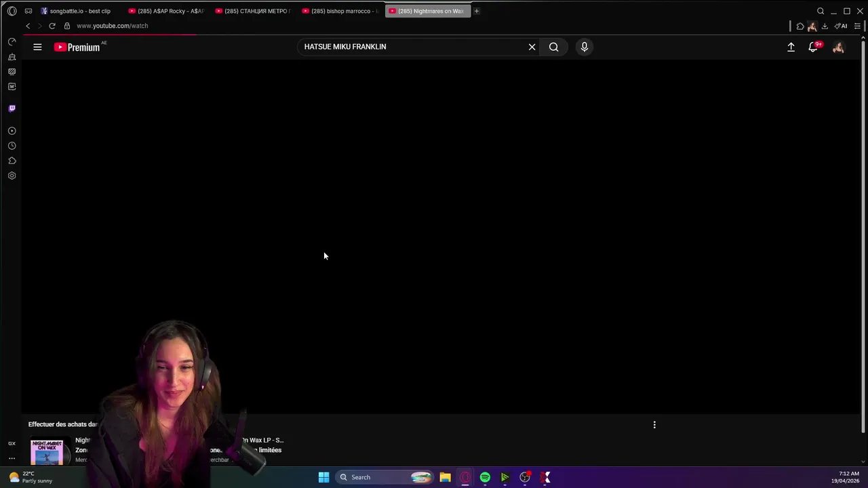Image resolution: width=868 pixels, height=488 pixels.
Task: Open File Explorer from taskbar
Action: [445, 477]
